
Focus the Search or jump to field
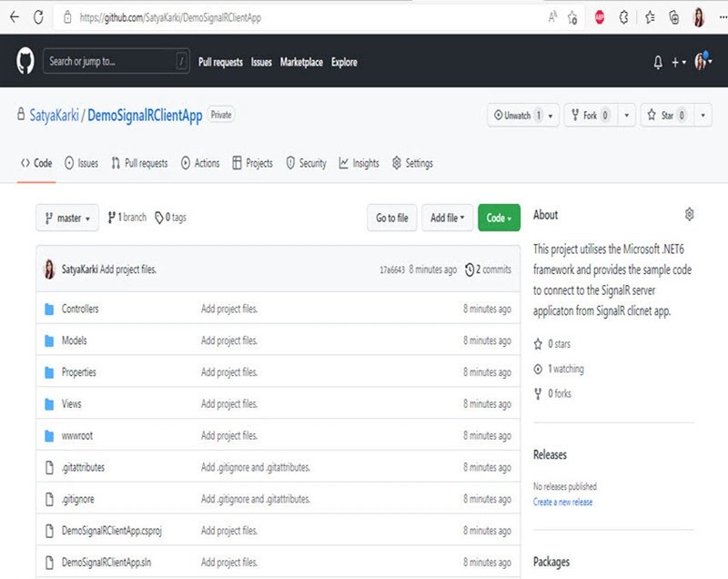116,61
